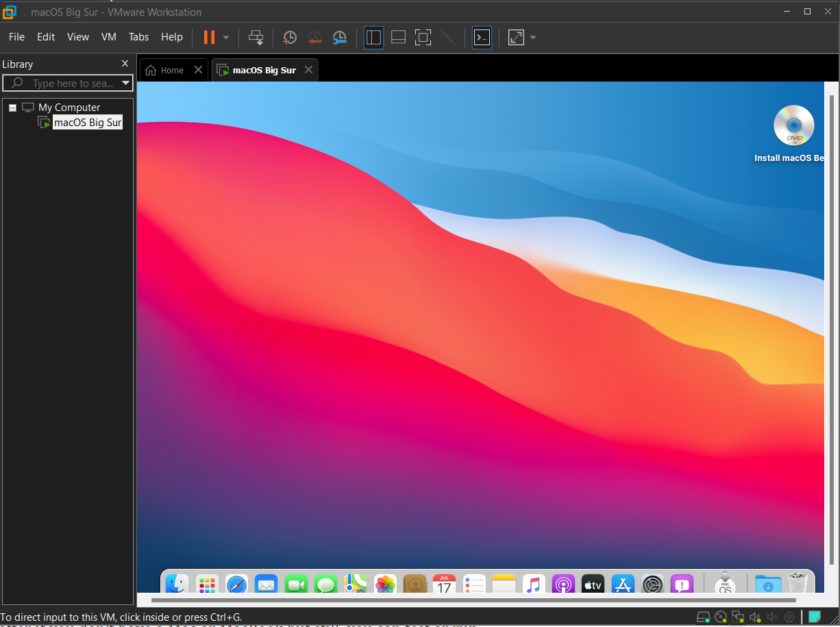Open Launchpad from the dock
This screenshot has width=840, height=627.
tap(206, 584)
